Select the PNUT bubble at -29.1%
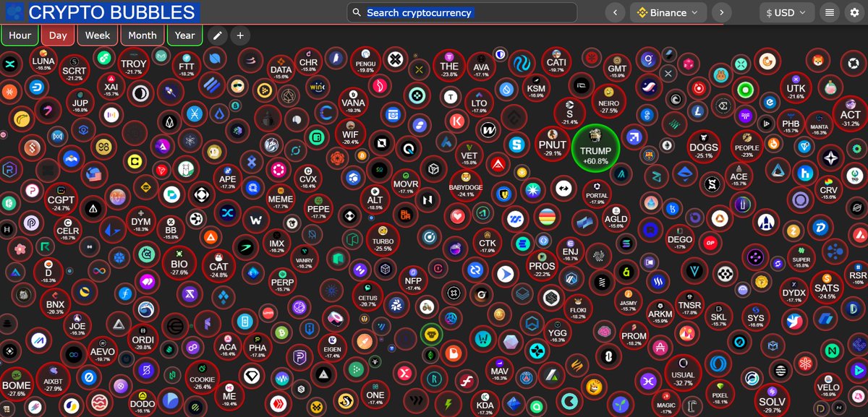Screen dimensions: 868x417 click(553, 144)
